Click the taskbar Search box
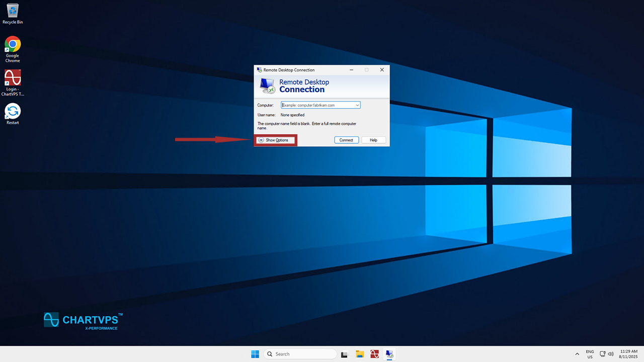The image size is (644, 362). click(300, 354)
